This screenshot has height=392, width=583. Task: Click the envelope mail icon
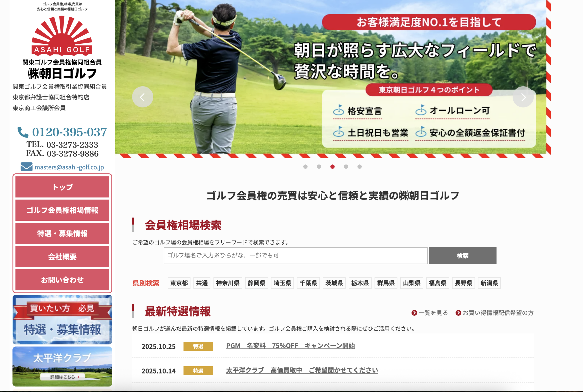coord(26,167)
